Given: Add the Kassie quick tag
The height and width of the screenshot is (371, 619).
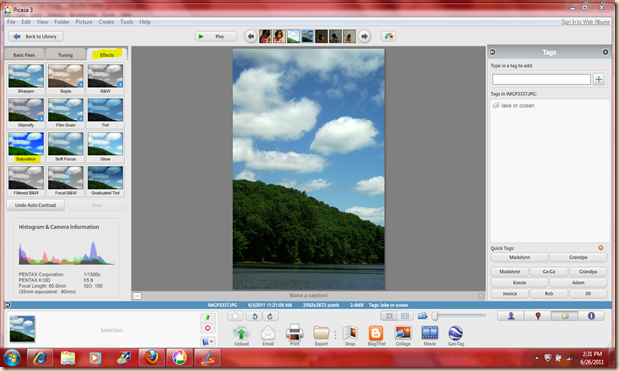Looking at the screenshot, I should pyautogui.click(x=519, y=283).
